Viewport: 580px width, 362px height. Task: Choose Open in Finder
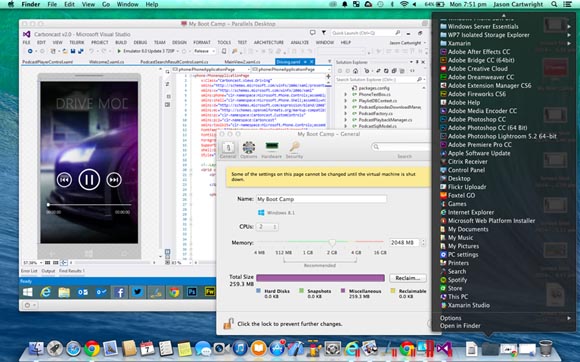460,326
